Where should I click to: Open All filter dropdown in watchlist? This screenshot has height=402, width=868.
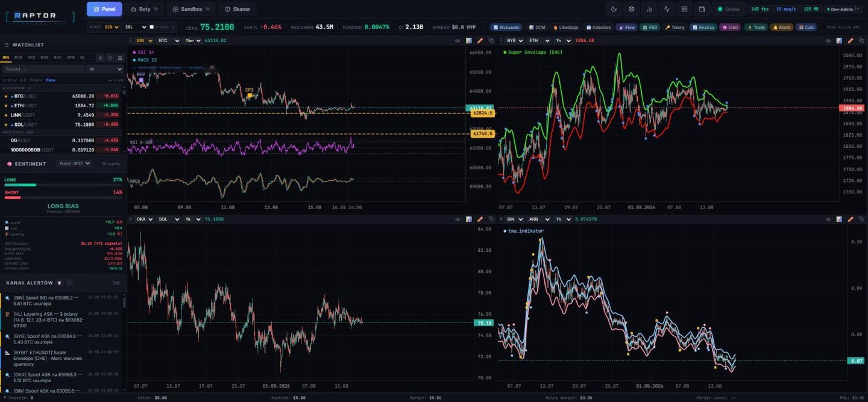(105, 69)
